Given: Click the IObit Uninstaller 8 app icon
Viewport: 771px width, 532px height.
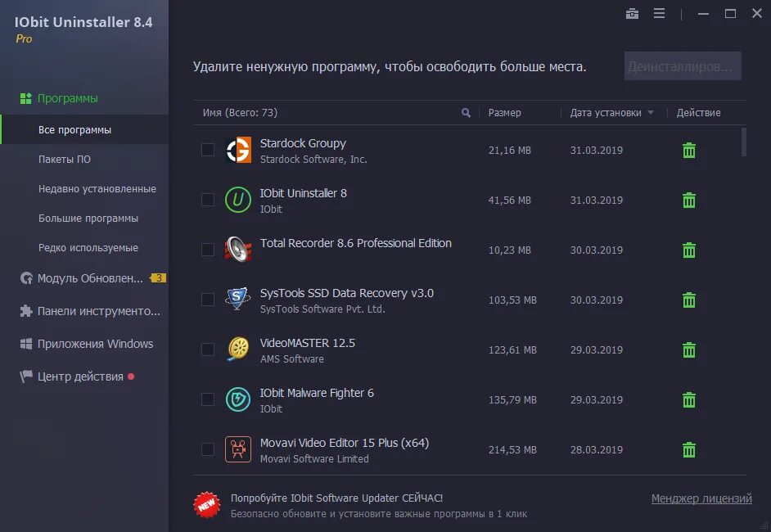Looking at the screenshot, I should tap(238, 200).
